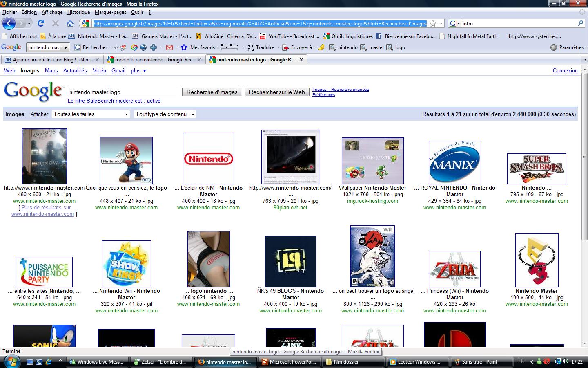Open the 'À la une' RSS bookmark
This screenshot has width=588, height=368.
pyautogui.click(x=53, y=36)
